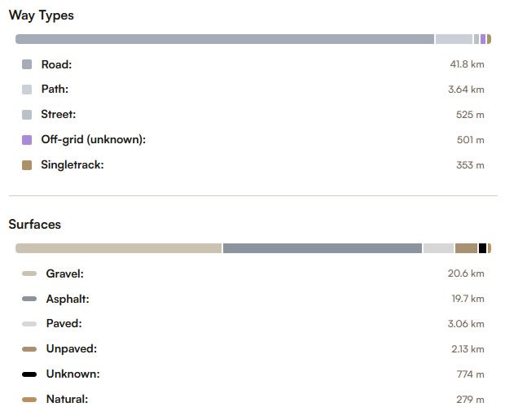Click the Road color swatch in legend
Image resolution: width=505 pixels, height=420 pixels.
point(27,64)
